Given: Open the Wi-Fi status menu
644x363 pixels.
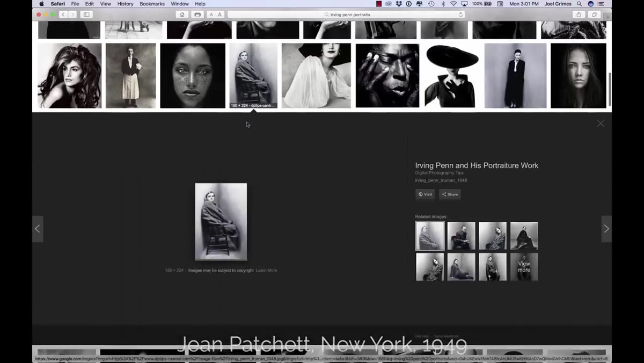Looking at the screenshot, I should [x=453, y=4].
